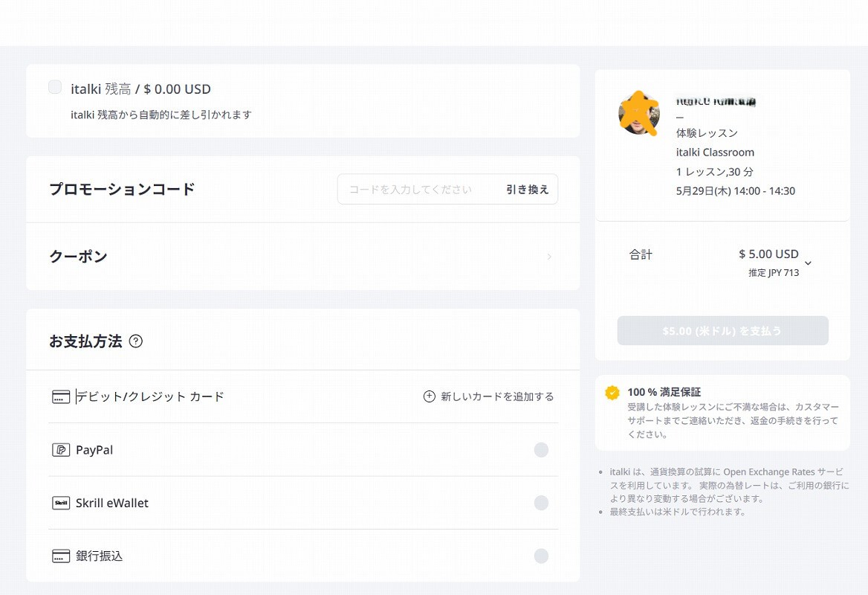Viewport: 868px width, 595px height.
Task: Add a new card via 新しいカードを追加する
Action: [488, 396]
